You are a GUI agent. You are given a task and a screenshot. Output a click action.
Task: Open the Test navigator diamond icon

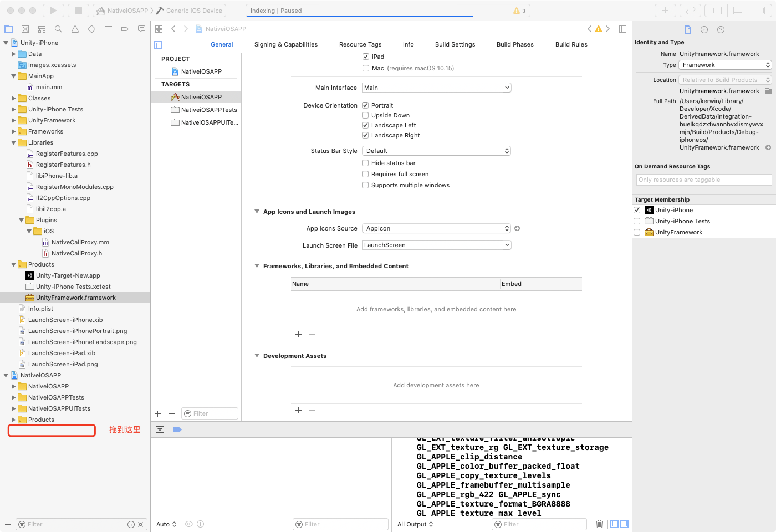point(91,29)
